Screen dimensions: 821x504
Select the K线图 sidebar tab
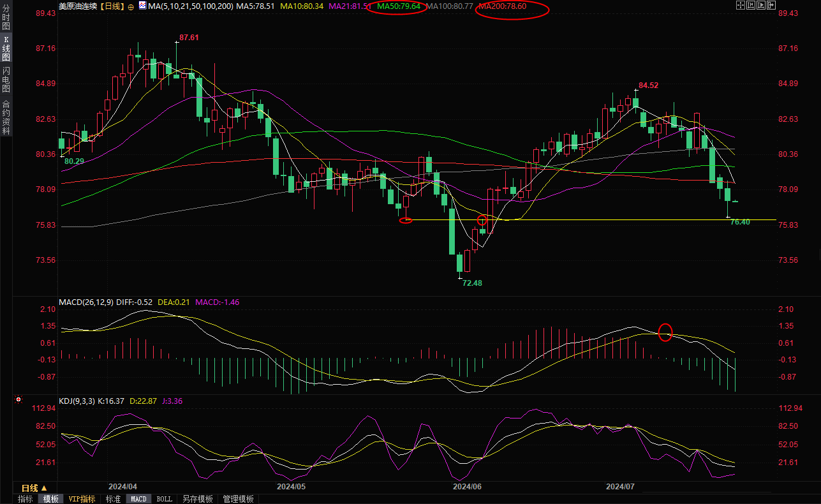coord(6,48)
